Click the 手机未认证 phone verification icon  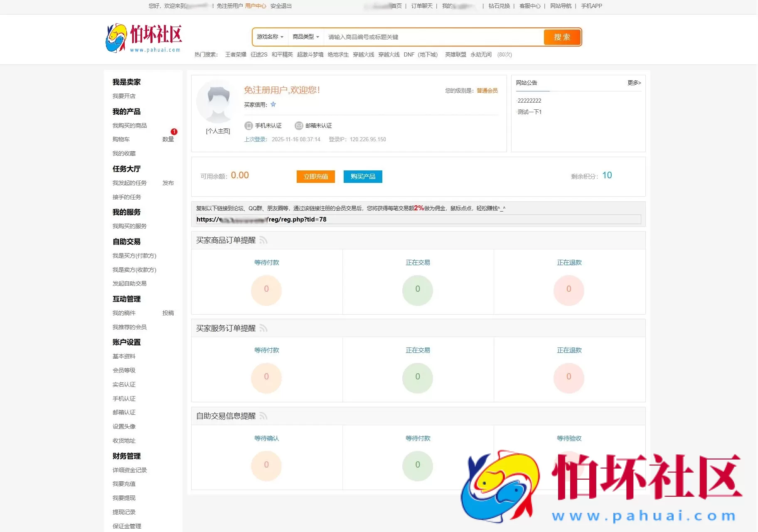(249, 126)
